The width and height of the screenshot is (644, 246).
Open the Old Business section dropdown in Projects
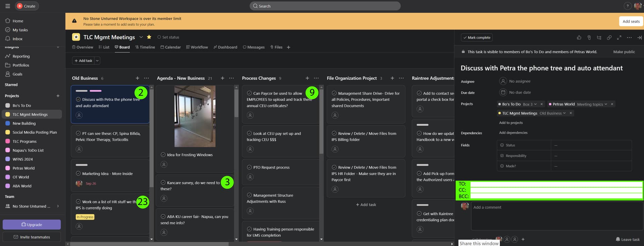pos(564,113)
